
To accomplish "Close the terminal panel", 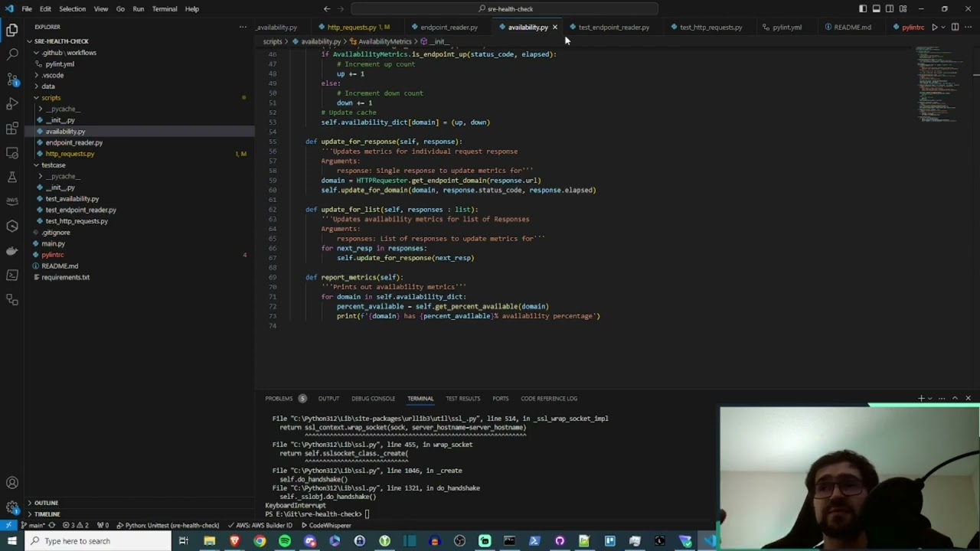I will tap(968, 398).
